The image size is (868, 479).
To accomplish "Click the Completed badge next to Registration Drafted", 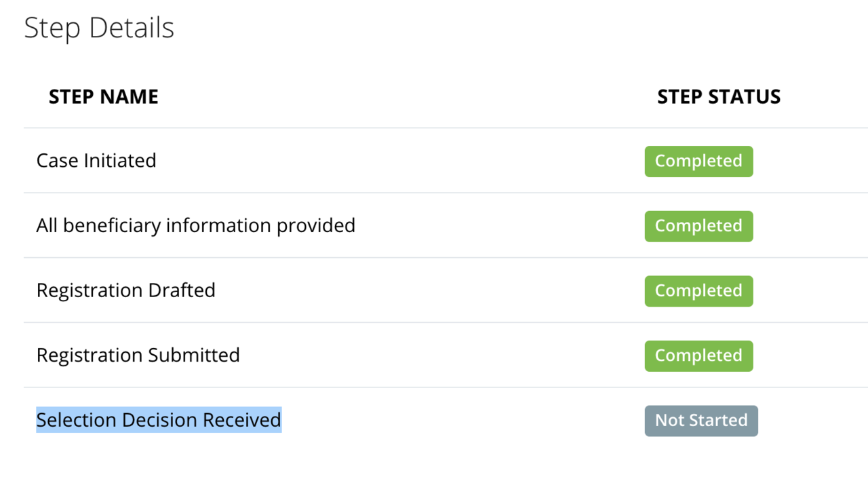I will 698,290.
